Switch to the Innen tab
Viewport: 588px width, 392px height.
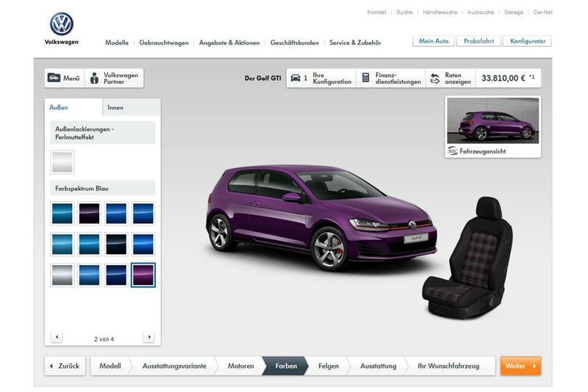tap(132, 107)
